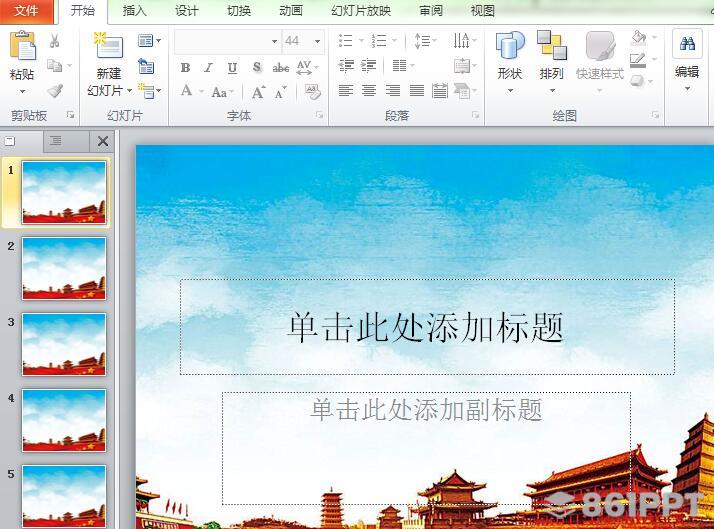Image resolution: width=714 pixels, height=529 pixels.
Task: Open the File tab
Action: [x=26, y=11]
